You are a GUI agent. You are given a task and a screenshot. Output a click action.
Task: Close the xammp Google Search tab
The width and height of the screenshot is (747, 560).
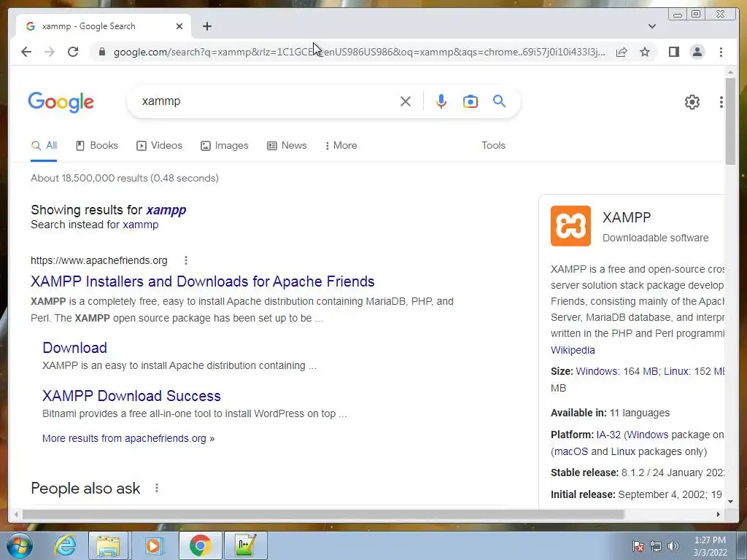[x=179, y=26]
